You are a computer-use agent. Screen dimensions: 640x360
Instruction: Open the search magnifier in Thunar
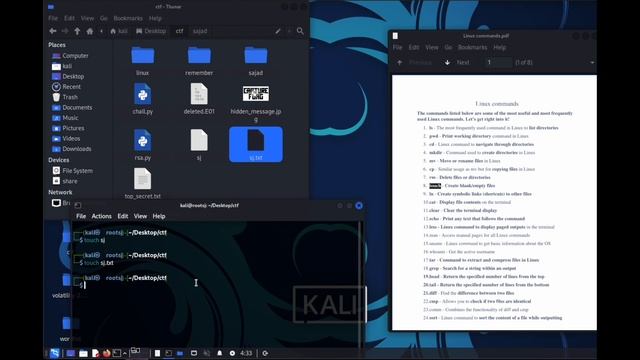(x=300, y=31)
